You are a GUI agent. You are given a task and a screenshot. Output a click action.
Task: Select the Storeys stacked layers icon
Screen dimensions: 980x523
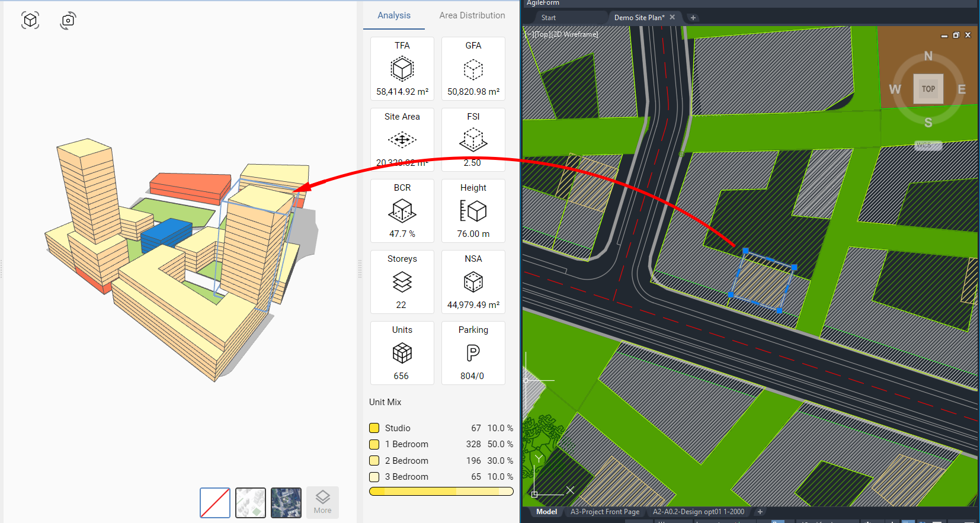tap(402, 282)
